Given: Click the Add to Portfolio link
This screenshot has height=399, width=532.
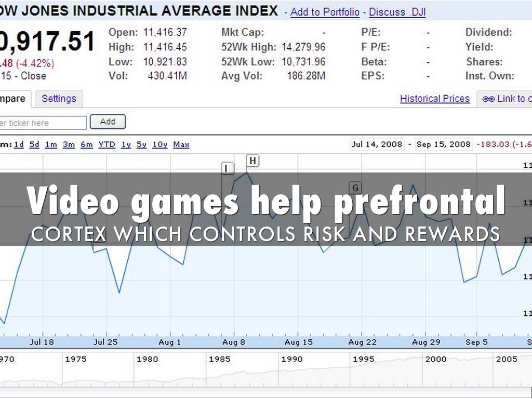Looking at the screenshot, I should point(325,12).
